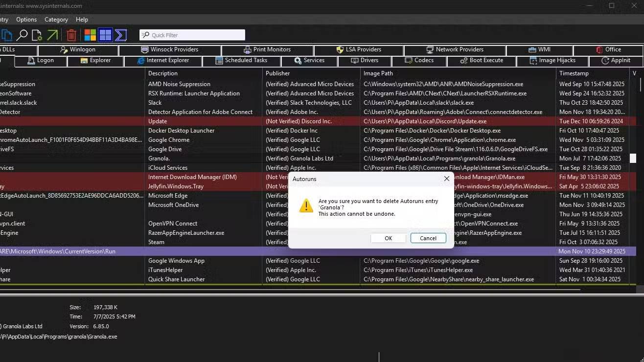Toggle the colored Microsoft logo filter button
This screenshot has height=362, width=644.
[x=90, y=35]
